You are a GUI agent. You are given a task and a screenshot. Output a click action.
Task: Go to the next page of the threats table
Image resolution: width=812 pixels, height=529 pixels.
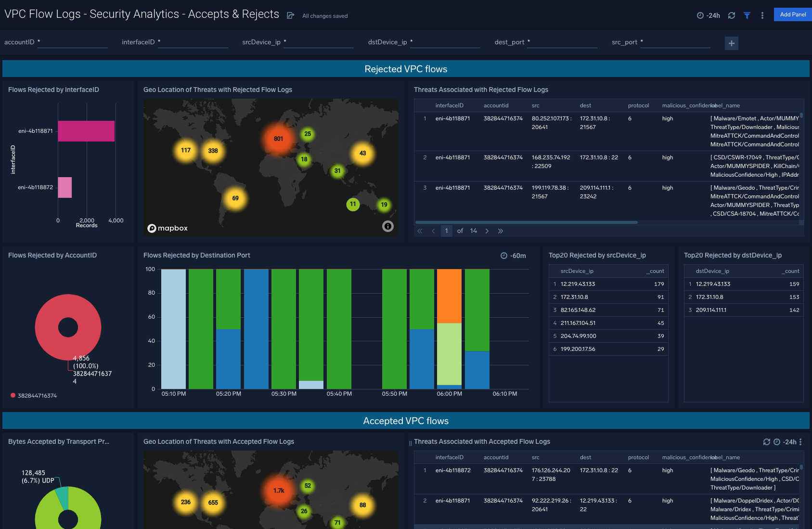487,231
